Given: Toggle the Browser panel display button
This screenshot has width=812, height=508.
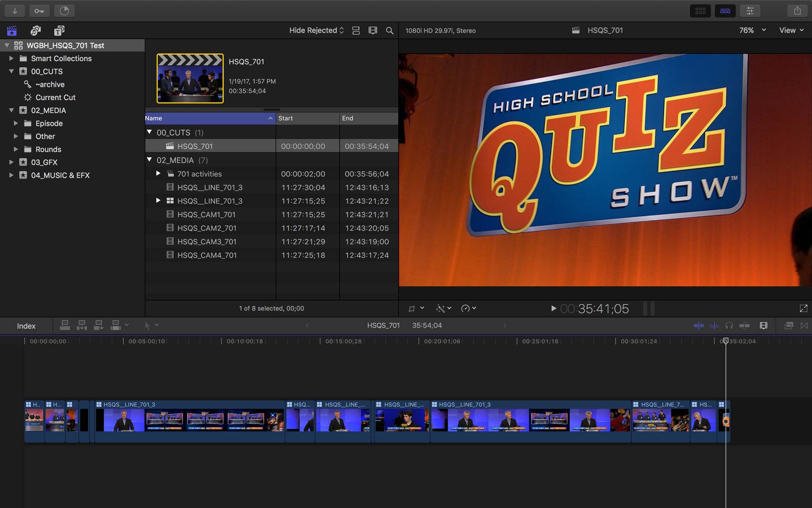Looking at the screenshot, I should point(701,11).
